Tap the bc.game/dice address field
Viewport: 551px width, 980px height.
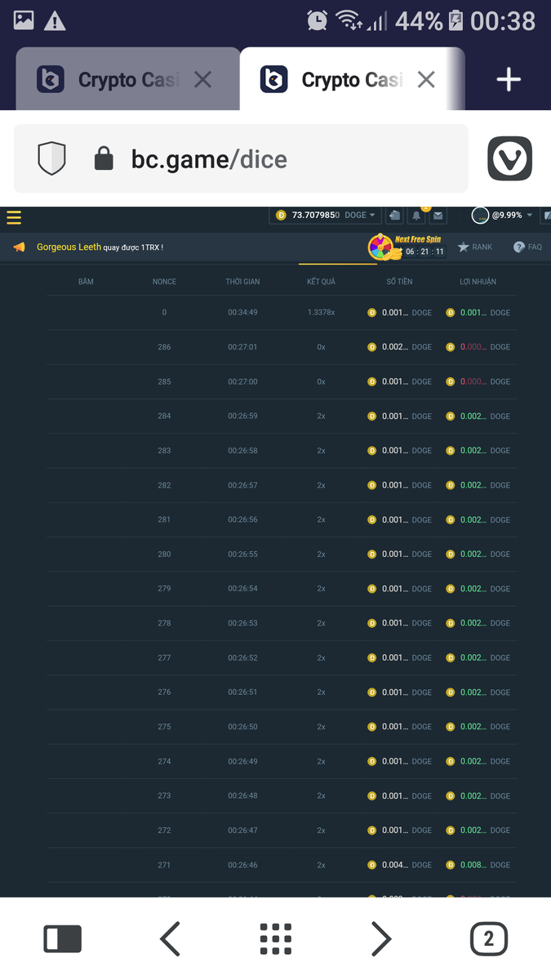click(269, 158)
